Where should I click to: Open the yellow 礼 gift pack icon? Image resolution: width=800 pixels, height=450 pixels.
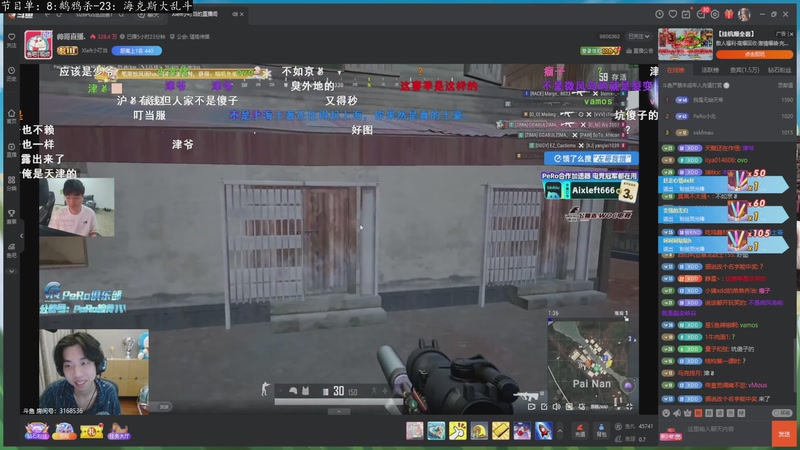click(x=92, y=431)
